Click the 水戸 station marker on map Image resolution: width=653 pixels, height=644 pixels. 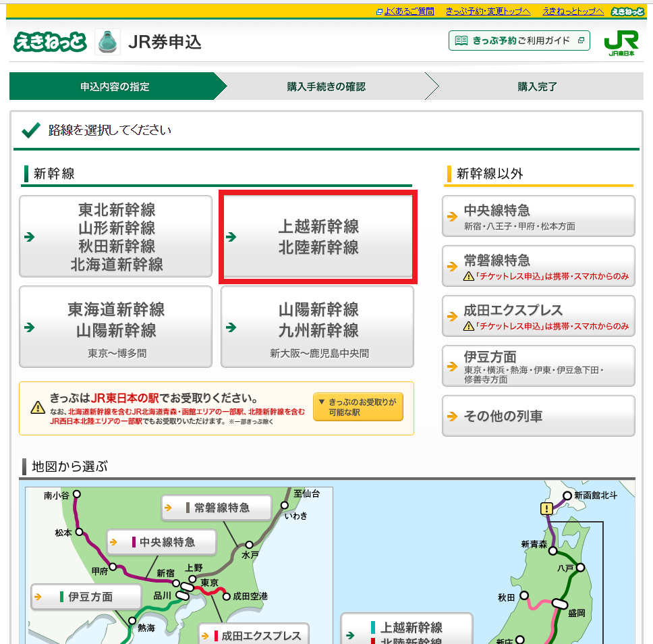[249, 544]
